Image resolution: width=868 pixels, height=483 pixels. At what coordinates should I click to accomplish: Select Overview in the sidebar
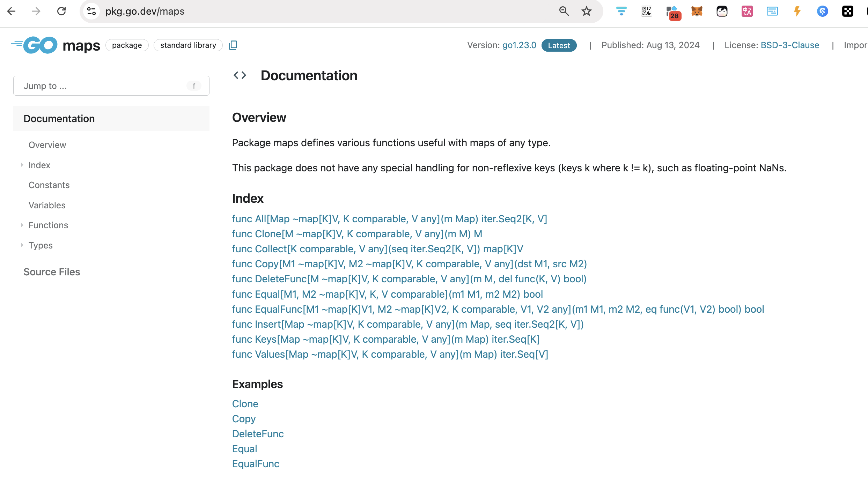tap(47, 145)
